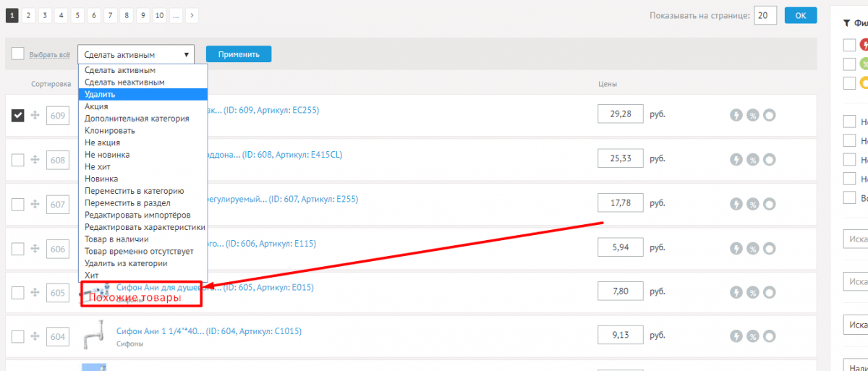Click the drag-move handle icon of item 606
The image size is (868, 371).
pyautogui.click(x=35, y=248)
